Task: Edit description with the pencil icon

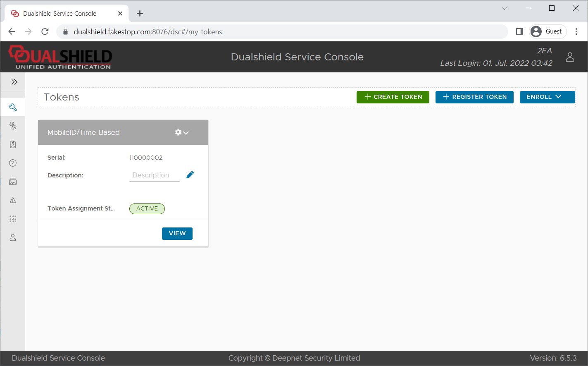Action: [x=190, y=175]
